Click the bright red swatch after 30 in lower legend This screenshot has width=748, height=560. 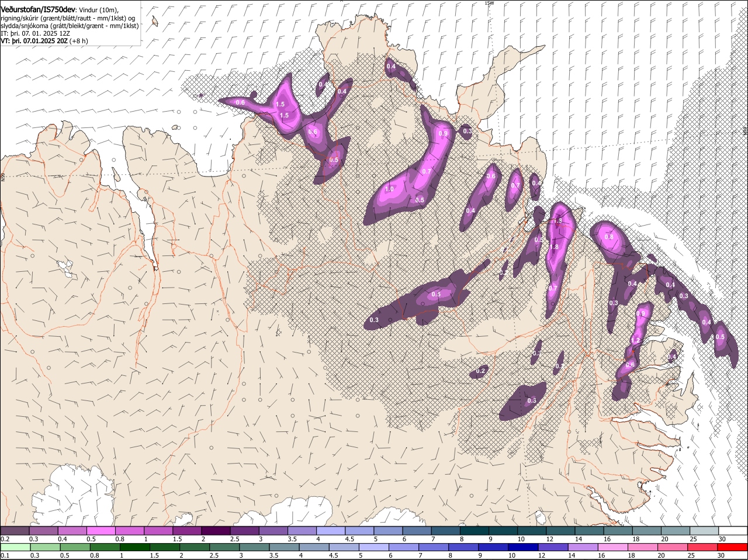[x=732, y=547]
